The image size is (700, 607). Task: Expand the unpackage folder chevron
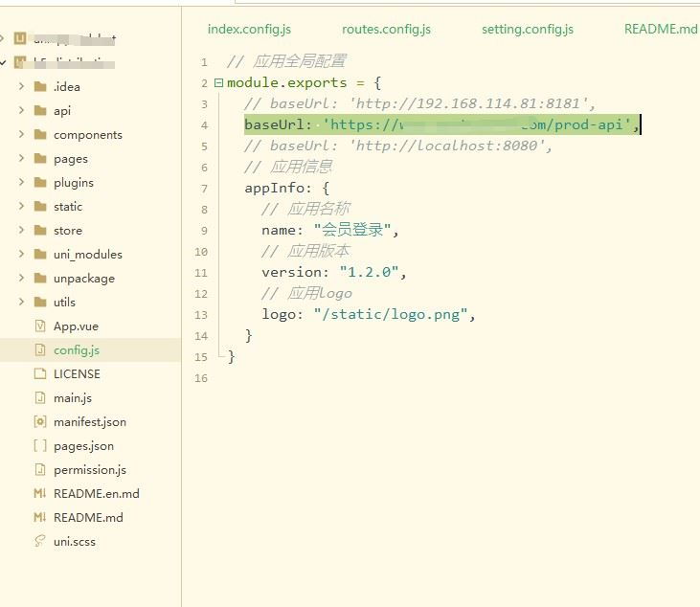(21, 278)
